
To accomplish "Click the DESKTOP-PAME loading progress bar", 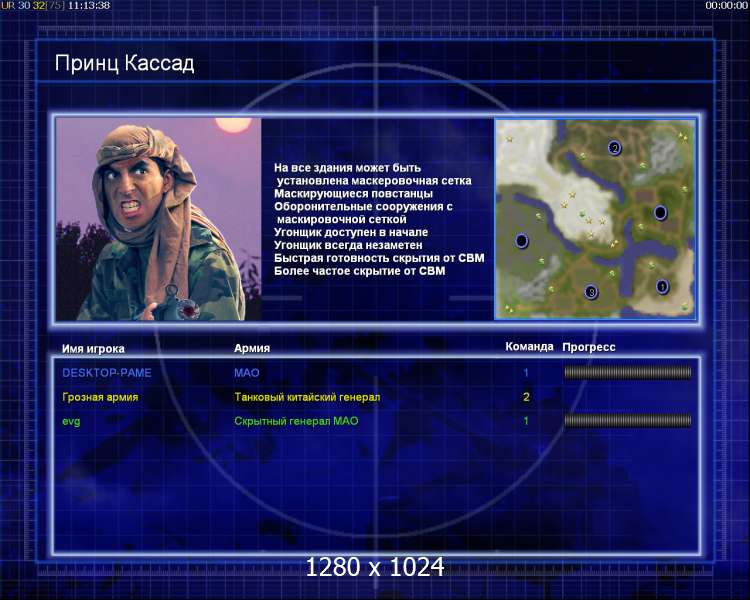I will tap(628, 372).
